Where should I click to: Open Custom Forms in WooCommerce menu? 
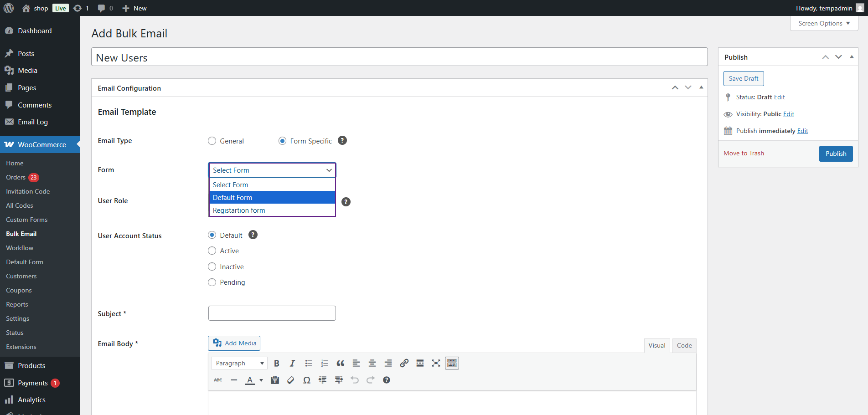pos(27,220)
